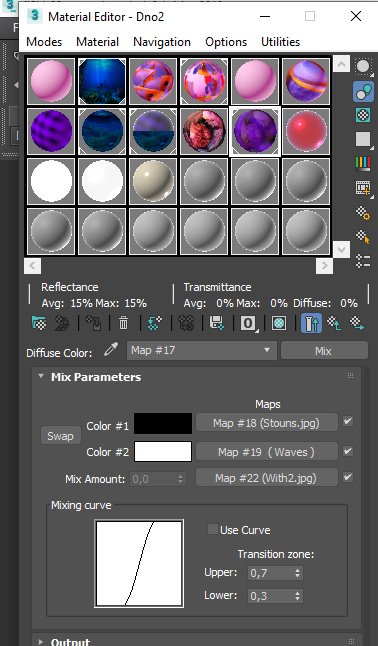Open Map #19 (Waves) map button

pos(267,452)
